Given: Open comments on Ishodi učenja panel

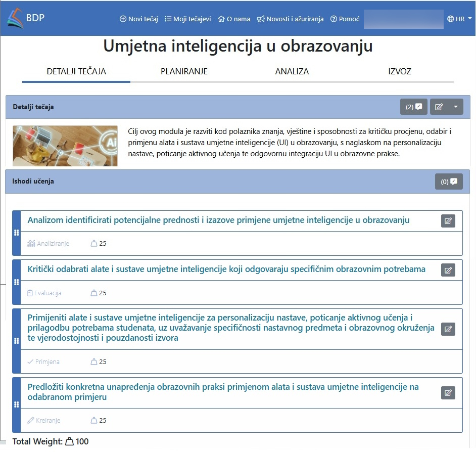Looking at the screenshot, I should (449, 182).
